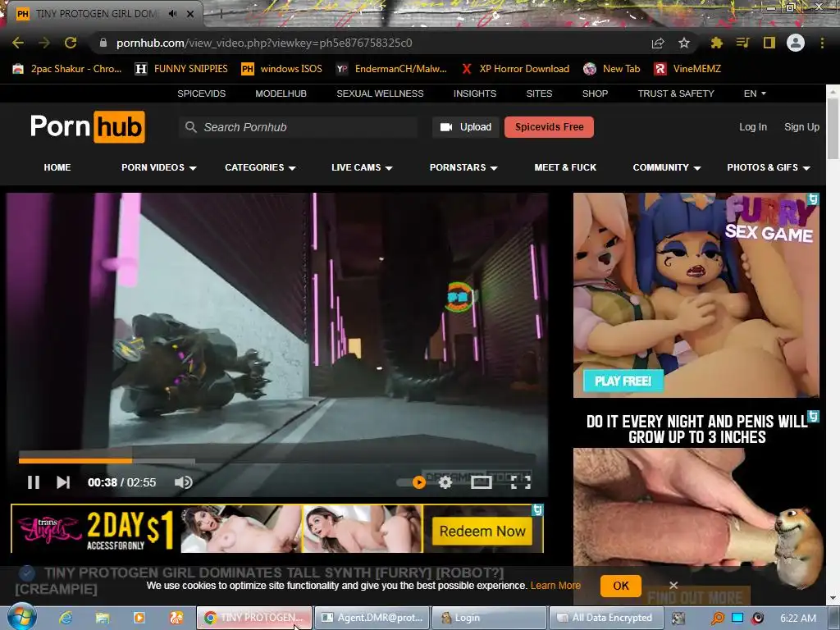Reload the page
Screen dimensions: 840x630
pos(71,43)
